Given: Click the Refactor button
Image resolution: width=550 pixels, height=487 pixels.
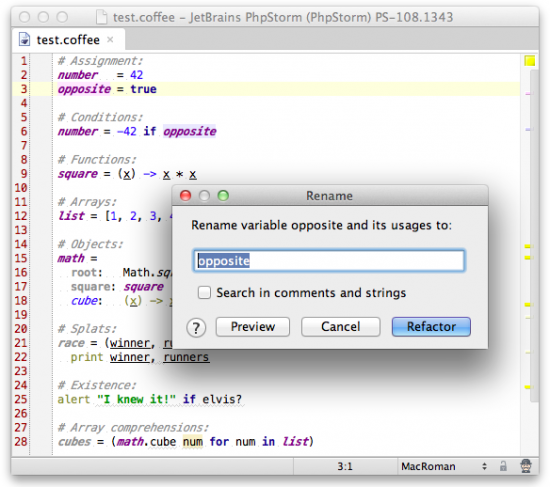Looking at the screenshot, I should click(x=431, y=327).
